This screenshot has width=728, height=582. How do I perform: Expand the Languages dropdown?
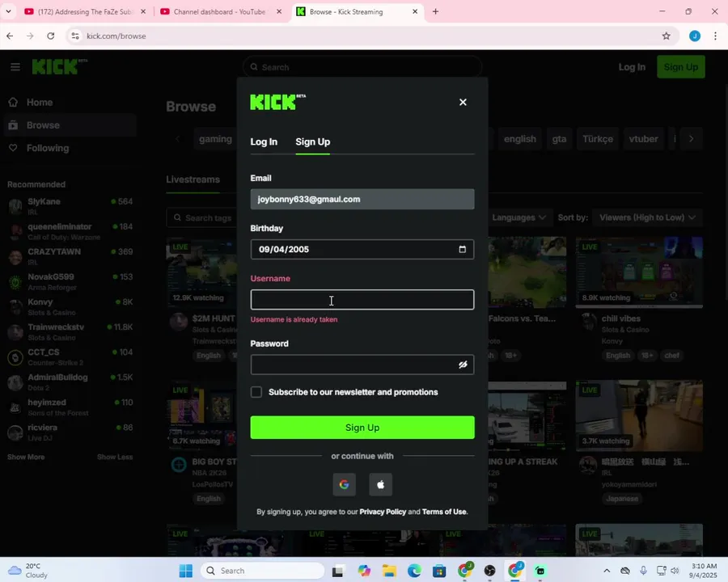point(518,217)
